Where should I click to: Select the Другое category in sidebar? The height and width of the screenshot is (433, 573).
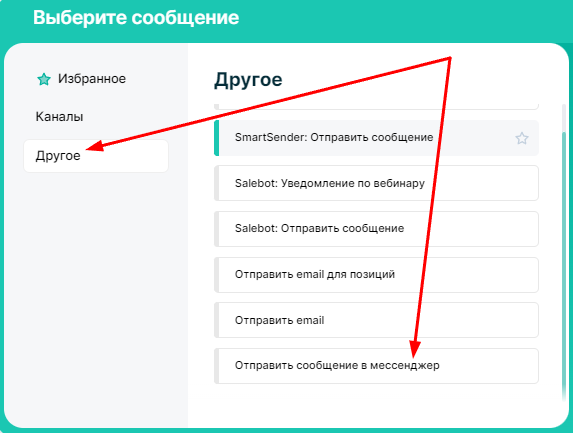pyautogui.click(x=96, y=156)
